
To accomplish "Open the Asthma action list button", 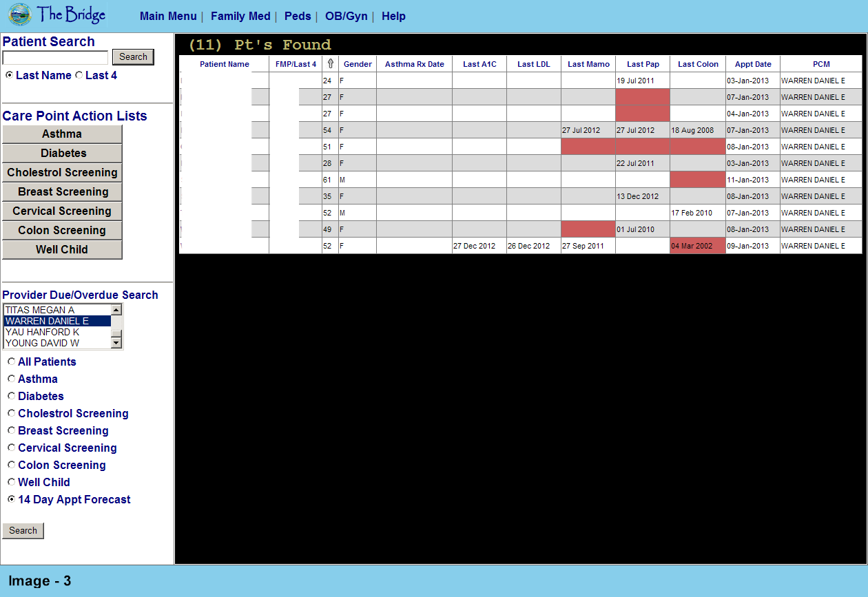I will (x=62, y=134).
